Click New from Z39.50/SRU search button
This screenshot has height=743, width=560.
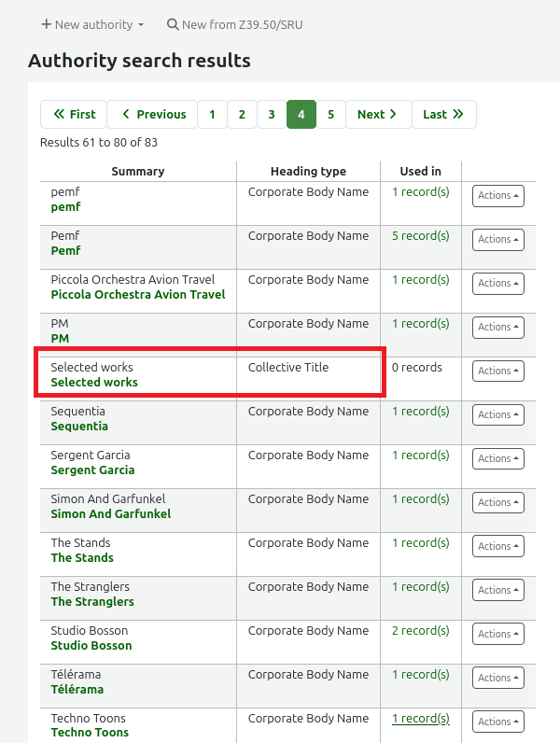pyautogui.click(x=234, y=24)
